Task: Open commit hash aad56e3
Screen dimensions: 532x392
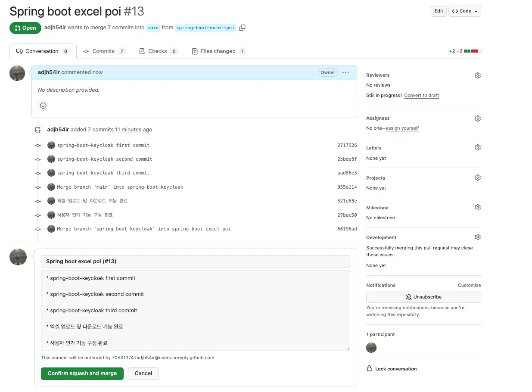Action: 347,173
